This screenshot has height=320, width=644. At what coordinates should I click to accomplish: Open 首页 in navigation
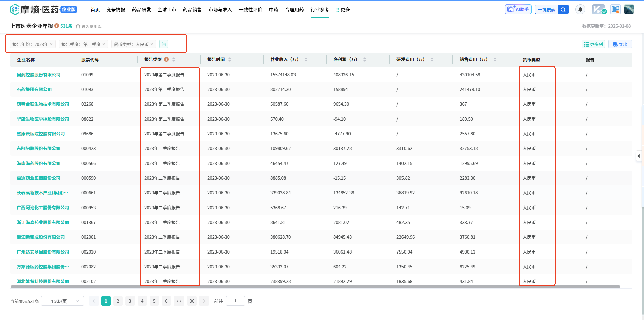(95, 10)
